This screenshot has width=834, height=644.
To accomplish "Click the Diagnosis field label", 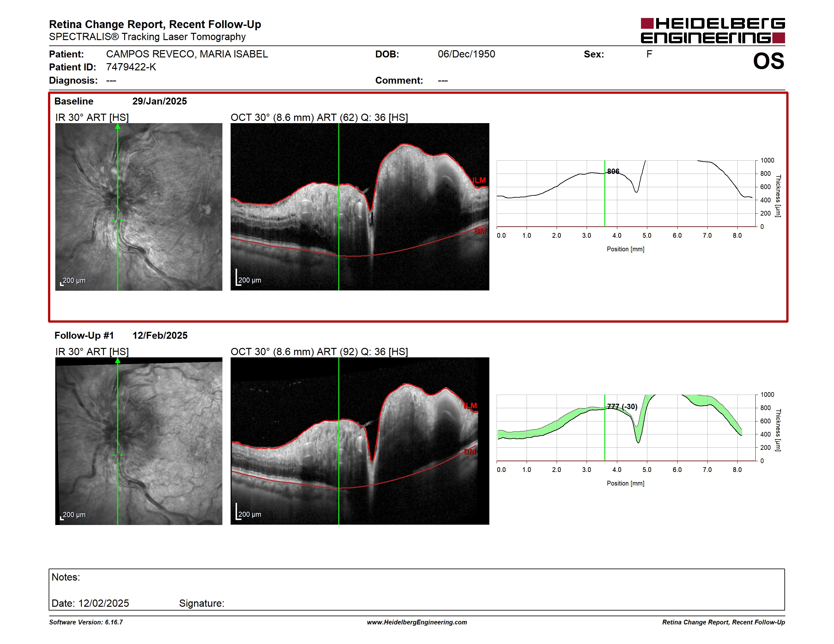I will 73,80.
